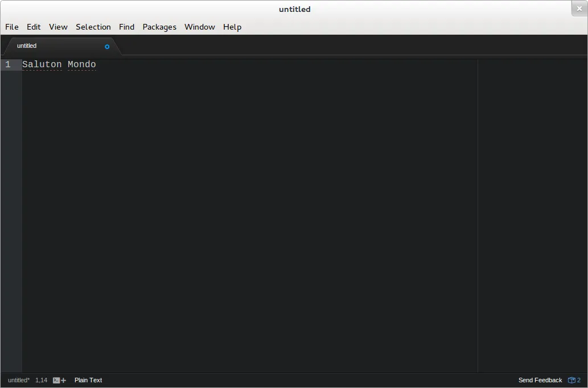Open the Selection menu

(x=93, y=27)
